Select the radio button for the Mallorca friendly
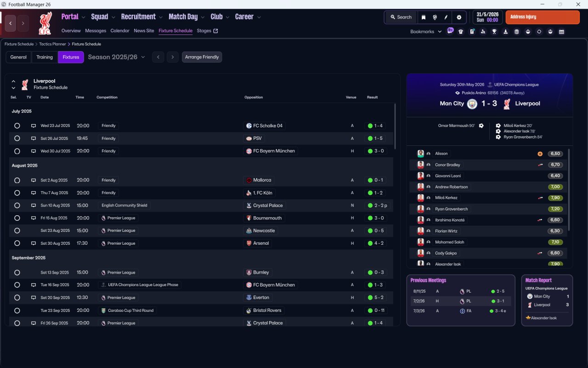Viewport: 588px width, 368px height. point(17,180)
